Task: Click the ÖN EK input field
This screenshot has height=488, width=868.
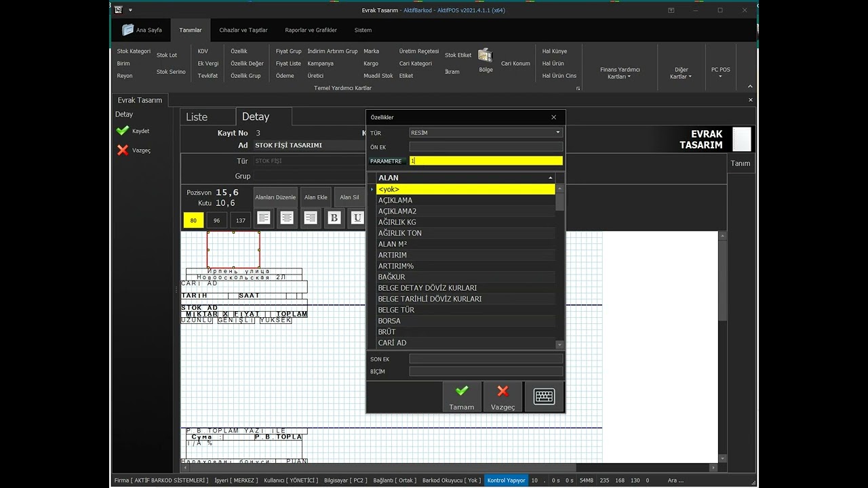Action: (x=486, y=147)
